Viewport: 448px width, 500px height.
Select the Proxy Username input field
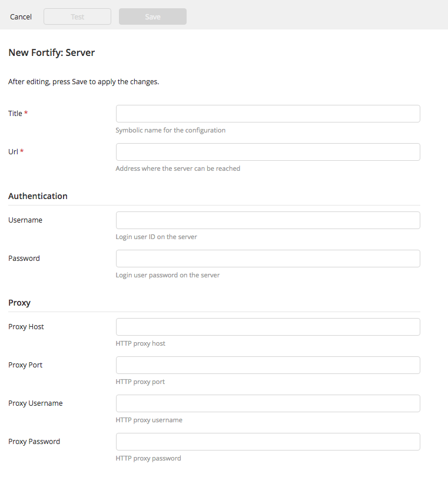[268, 403]
